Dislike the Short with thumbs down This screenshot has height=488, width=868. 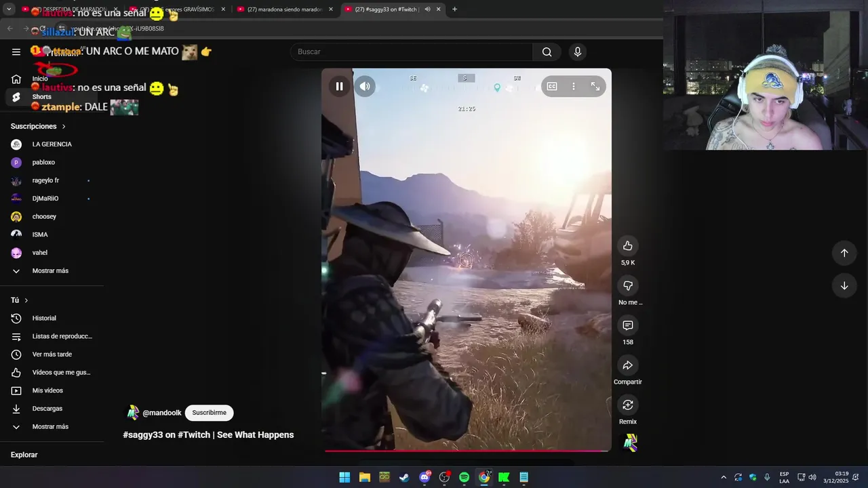[x=628, y=285]
